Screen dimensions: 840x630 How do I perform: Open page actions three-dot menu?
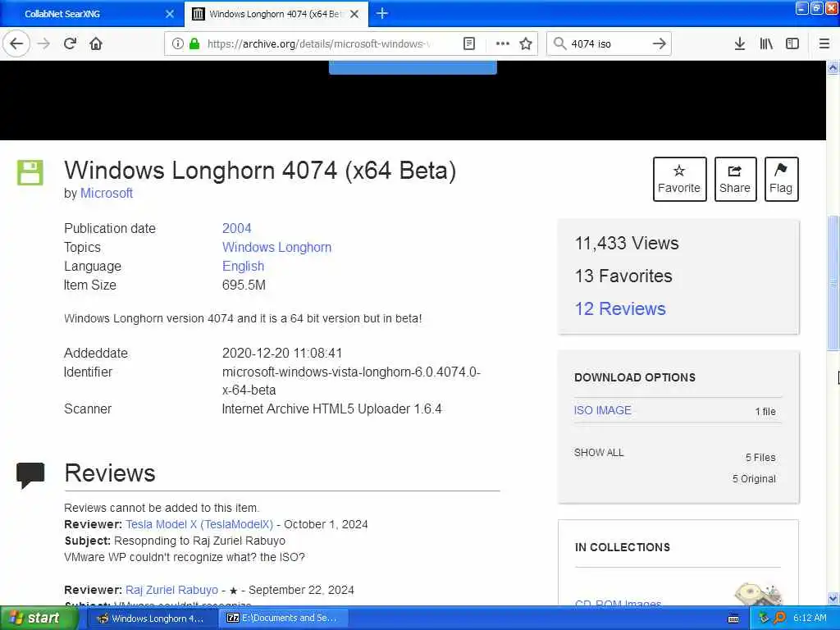(502, 43)
